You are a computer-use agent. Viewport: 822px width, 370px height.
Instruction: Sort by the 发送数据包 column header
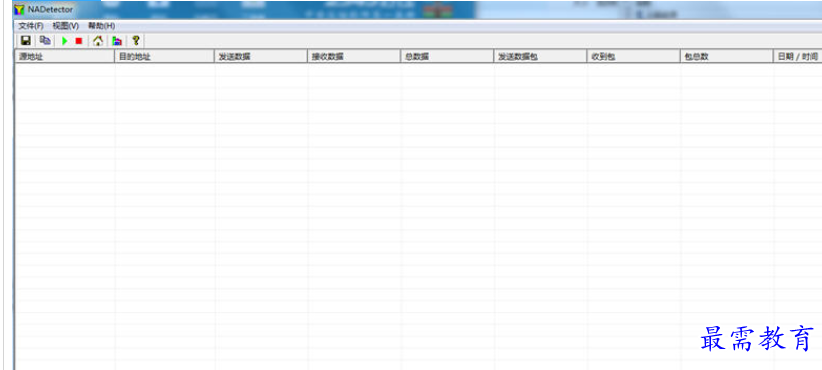tap(540, 57)
